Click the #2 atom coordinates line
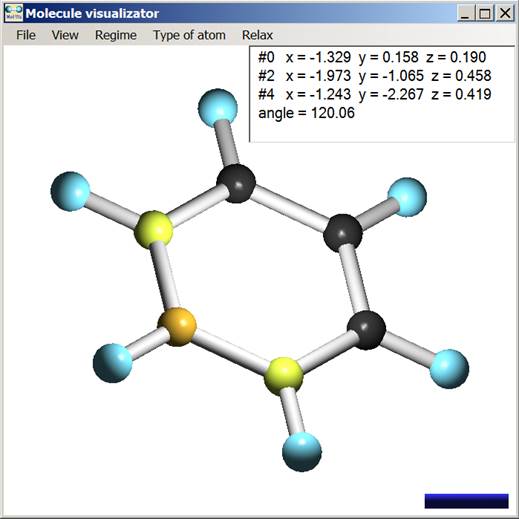This screenshot has width=519, height=519. pyautogui.click(x=375, y=76)
